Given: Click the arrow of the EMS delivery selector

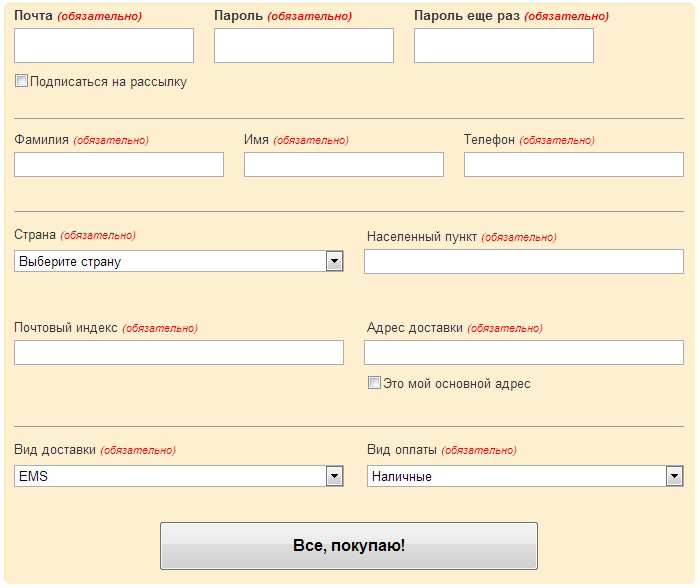Looking at the screenshot, I should click(x=334, y=477).
